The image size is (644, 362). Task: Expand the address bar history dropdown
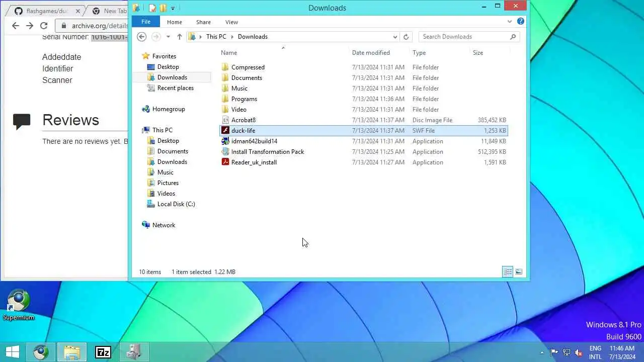click(395, 37)
